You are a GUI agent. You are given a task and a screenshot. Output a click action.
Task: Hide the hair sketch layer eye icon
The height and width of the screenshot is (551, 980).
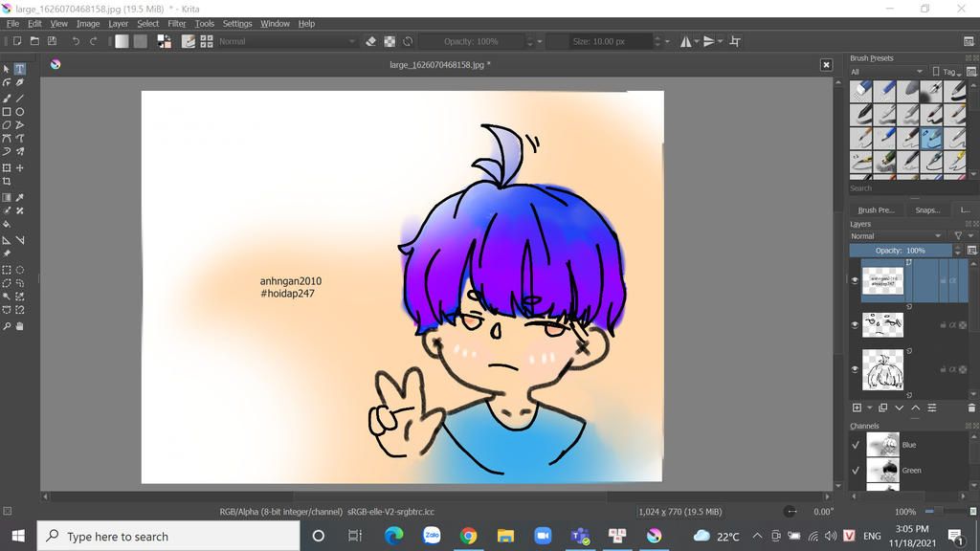click(x=855, y=369)
